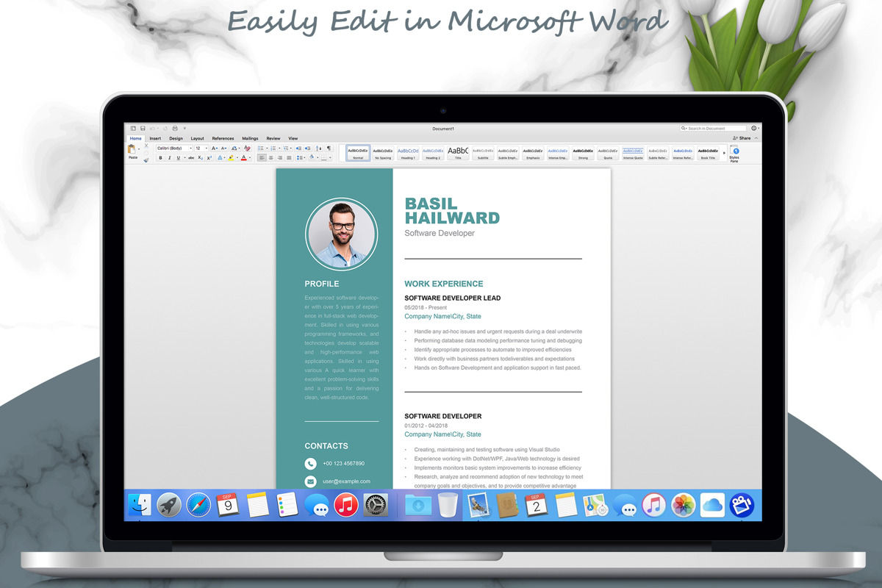Align the paragraph to the right
The height and width of the screenshot is (588, 882).
tap(280, 157)
